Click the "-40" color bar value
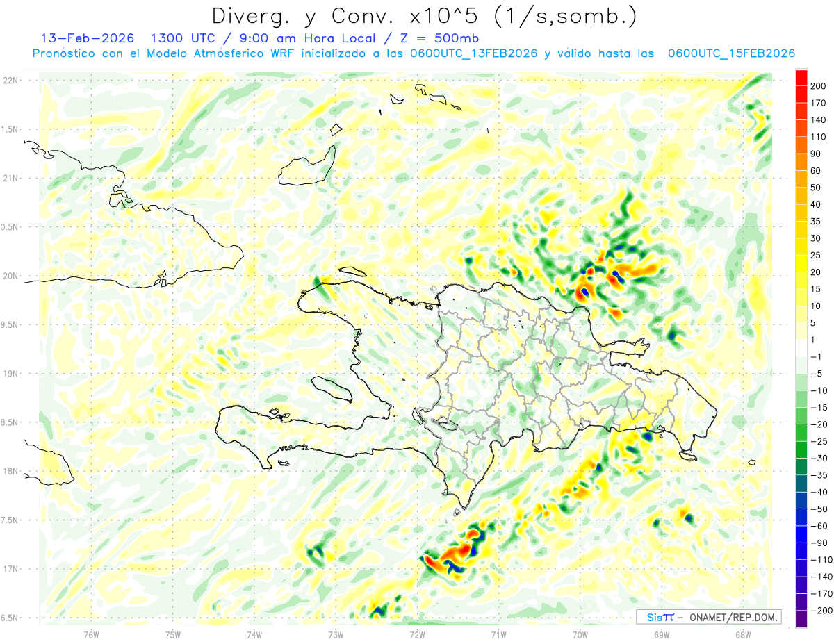Image resolution: width=834 pixels, height=644 pixels. point(819,493)
